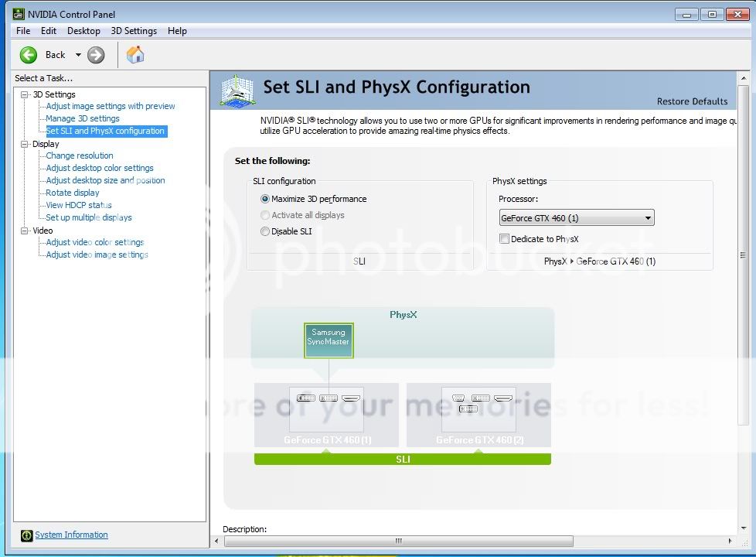Select the Samsung SyncMaster display box
The height and width of the screenshot is (557, 756).
329,340
